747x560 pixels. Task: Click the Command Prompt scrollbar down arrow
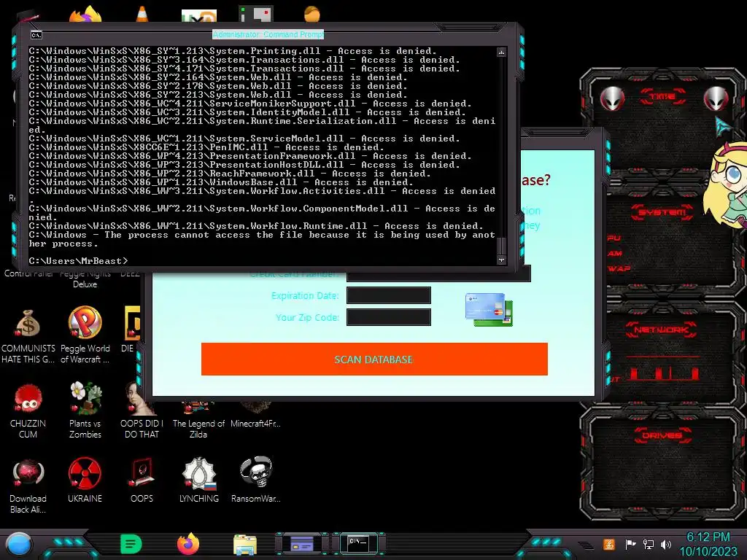pyautogui.click(x=501, y=260)
